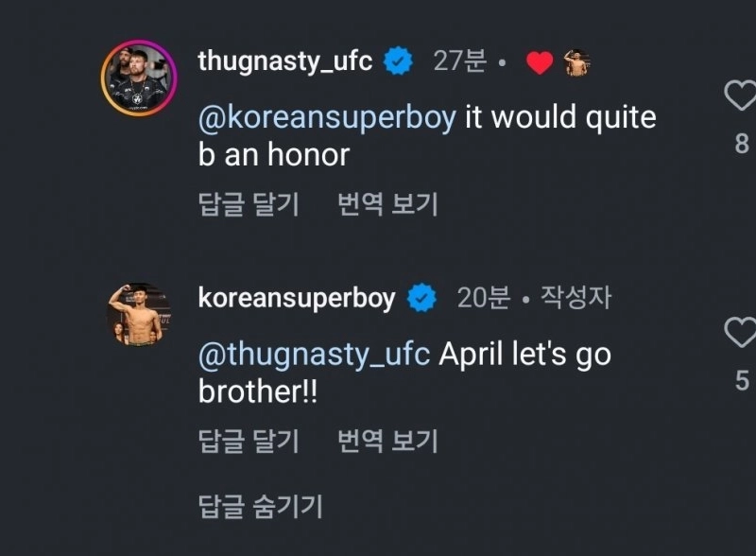Like the koreansuperboy reply with the heart
The width and height of the screenshot is (756, 556).
(x=740, y=332)
